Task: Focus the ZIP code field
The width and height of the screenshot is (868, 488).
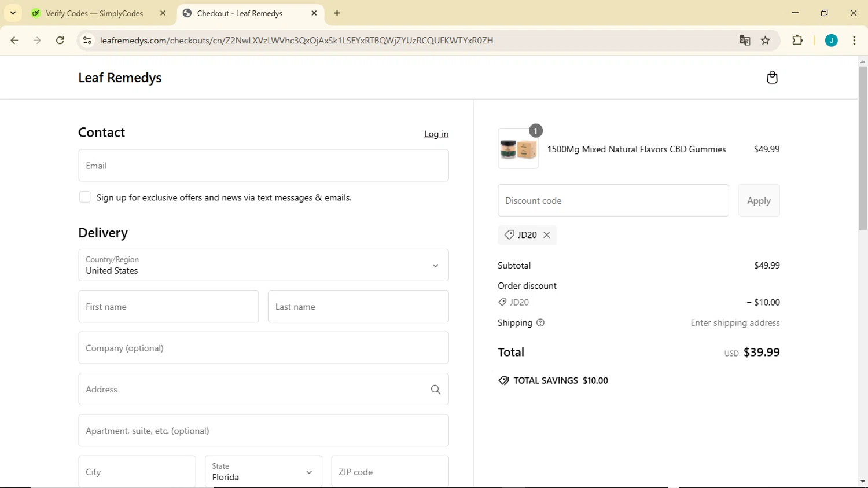Action: (x=390, y=472)
